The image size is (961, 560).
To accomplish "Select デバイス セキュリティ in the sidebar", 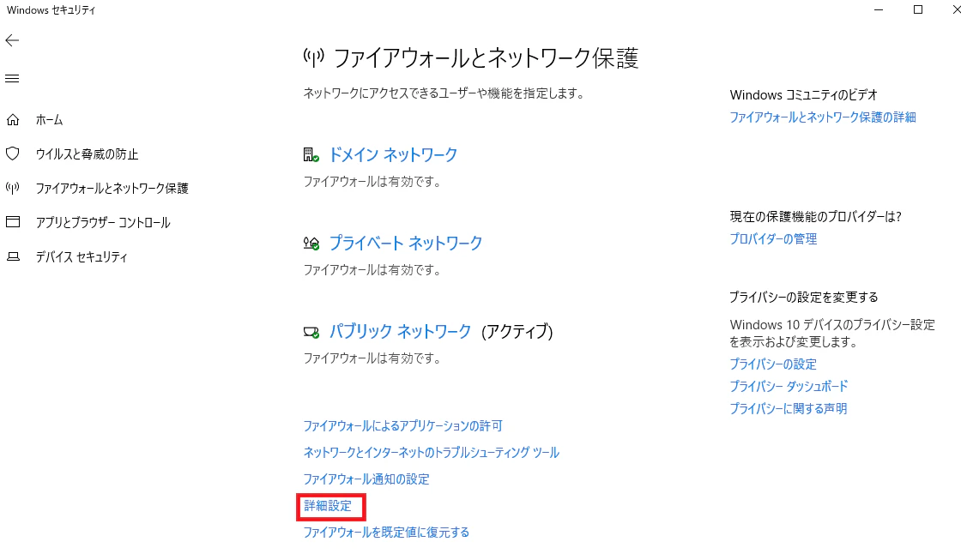I will pyautogui.click(x=82, y=256).
